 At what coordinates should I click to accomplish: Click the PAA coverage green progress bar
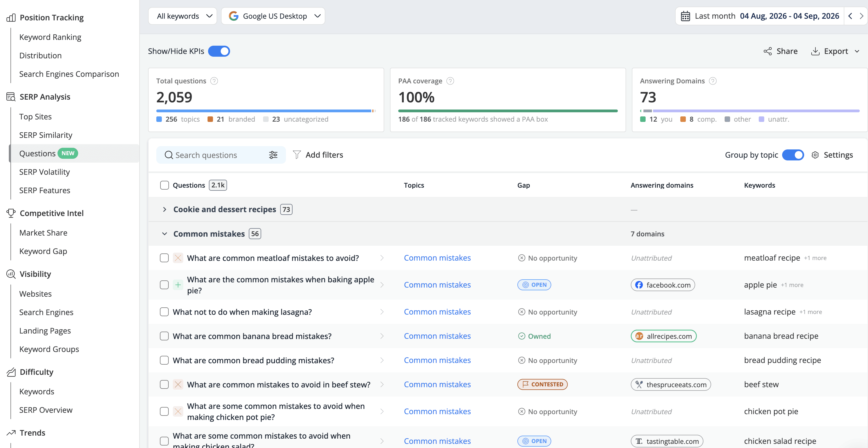508,111
